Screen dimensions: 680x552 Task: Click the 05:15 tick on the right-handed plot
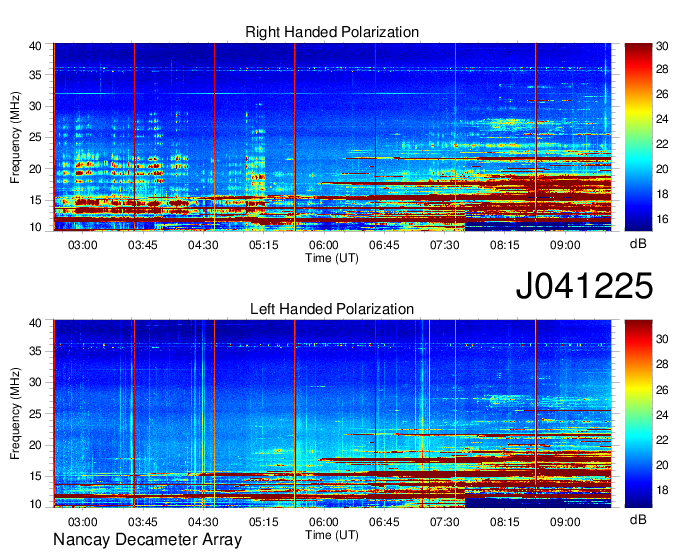tap(263, 245)
